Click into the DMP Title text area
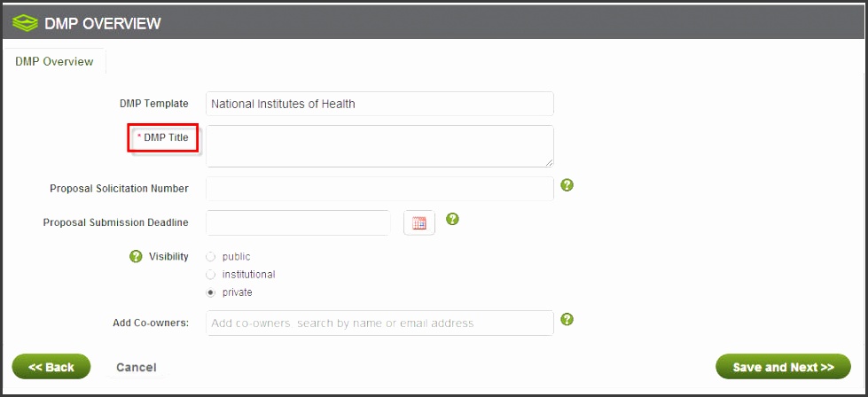This screenshot has width=868, height=397. tap(379, 146)
